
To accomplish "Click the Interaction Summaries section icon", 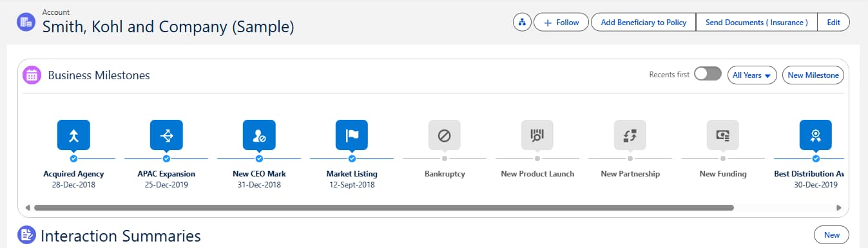I will click(26, 234).
